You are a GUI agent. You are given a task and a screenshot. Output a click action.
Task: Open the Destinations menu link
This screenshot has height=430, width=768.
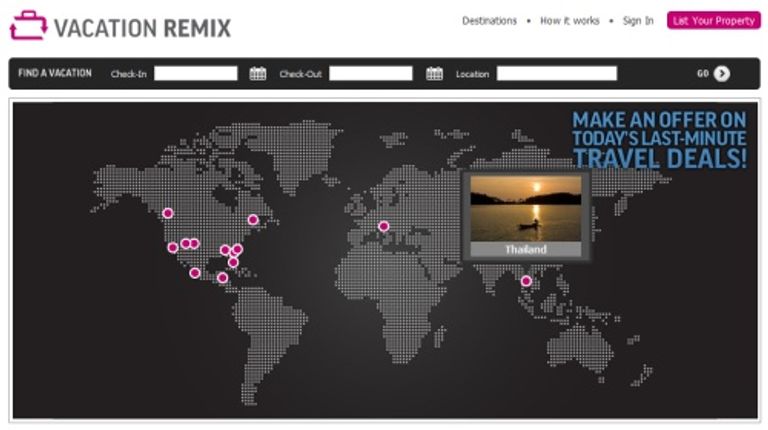coord(489,21)
